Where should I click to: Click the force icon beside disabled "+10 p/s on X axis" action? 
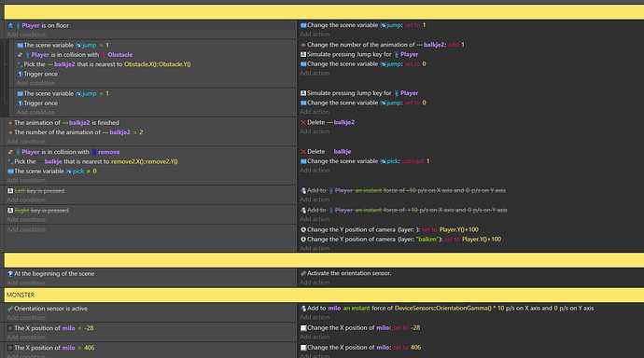[x=303, y=211]
